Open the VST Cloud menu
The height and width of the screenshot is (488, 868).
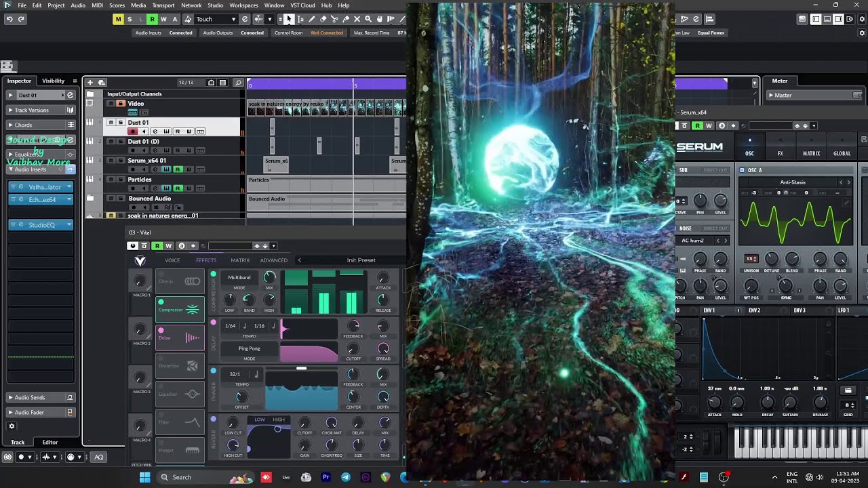click(x=302, y=5)
